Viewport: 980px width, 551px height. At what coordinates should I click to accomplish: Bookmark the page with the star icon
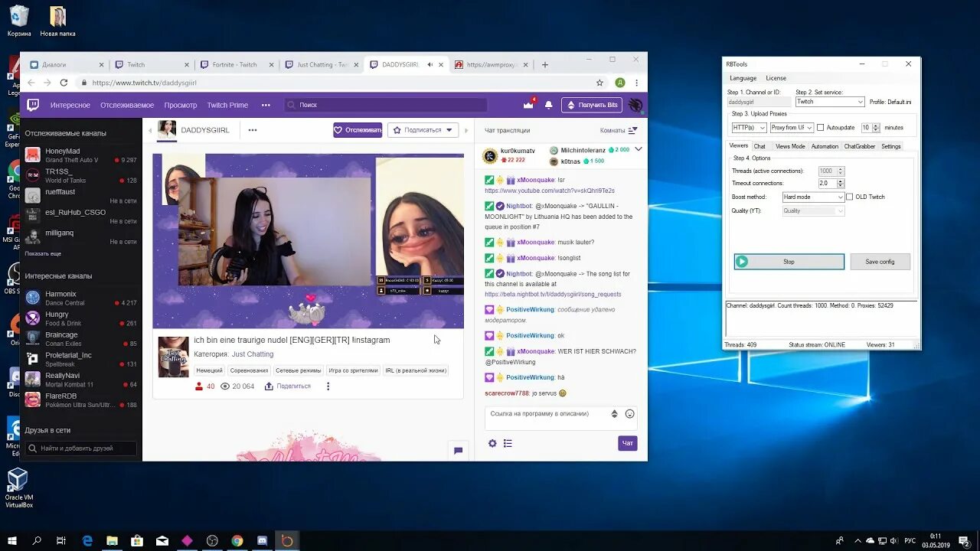(x=599, y=83)
